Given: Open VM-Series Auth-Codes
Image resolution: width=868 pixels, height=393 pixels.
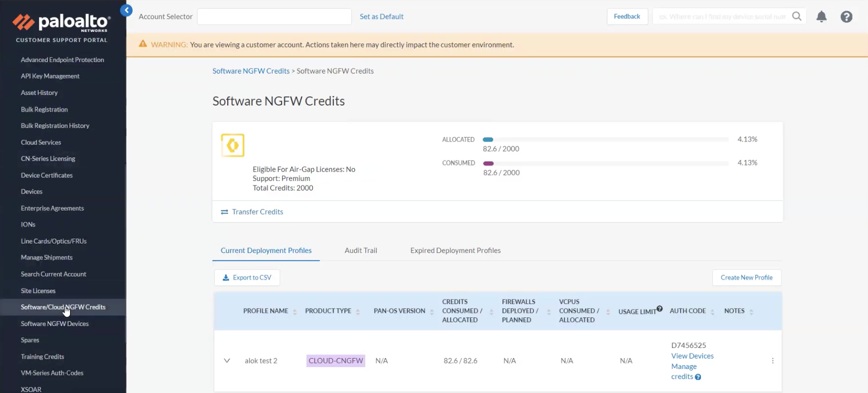Looking at the screenshot, I should (x=52, y=373).
